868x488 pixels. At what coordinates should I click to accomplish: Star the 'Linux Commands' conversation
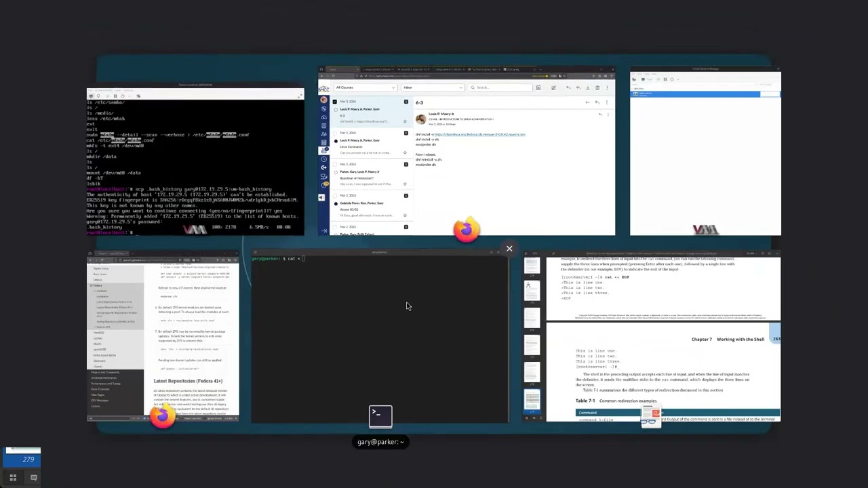click(x=405, y=152)
